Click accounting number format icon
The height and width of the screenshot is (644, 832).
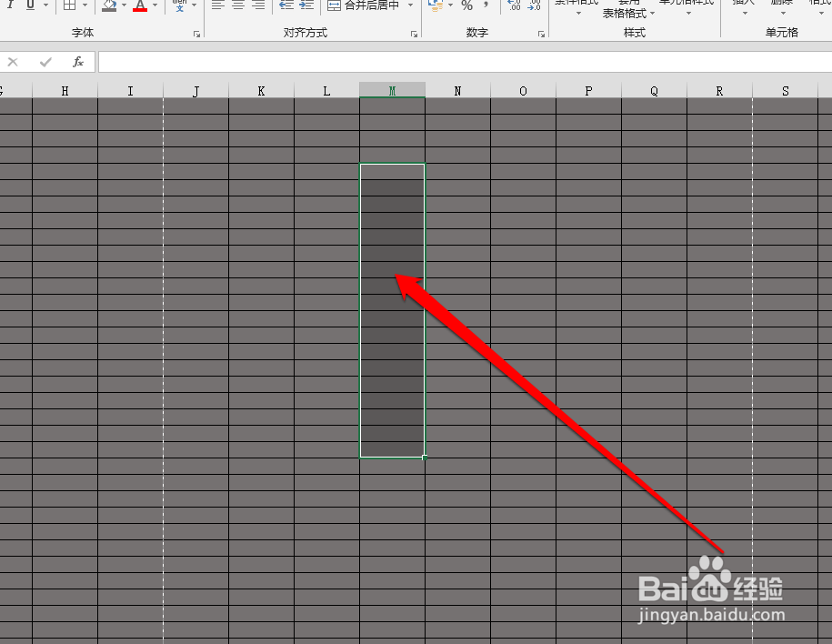436,5
